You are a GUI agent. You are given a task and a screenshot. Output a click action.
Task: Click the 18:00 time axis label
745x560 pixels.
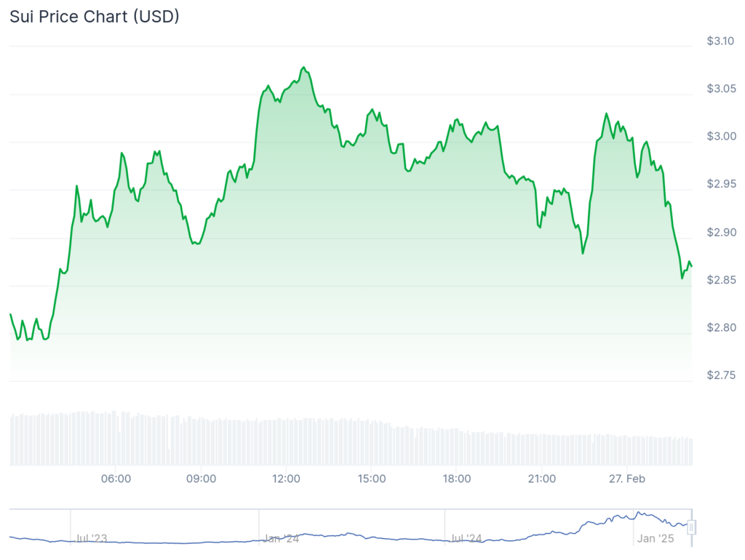pos(456,479)
